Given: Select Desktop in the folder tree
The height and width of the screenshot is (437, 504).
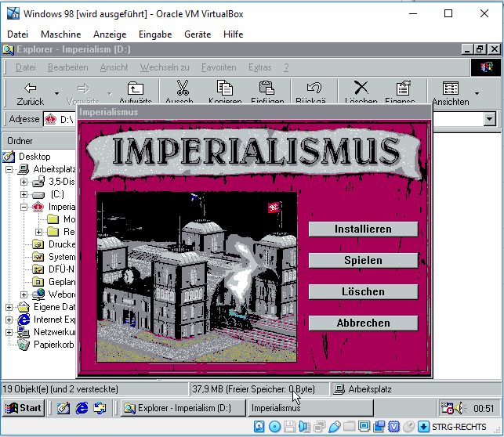Looking at the screenshot, I should (x=34, y=157).
